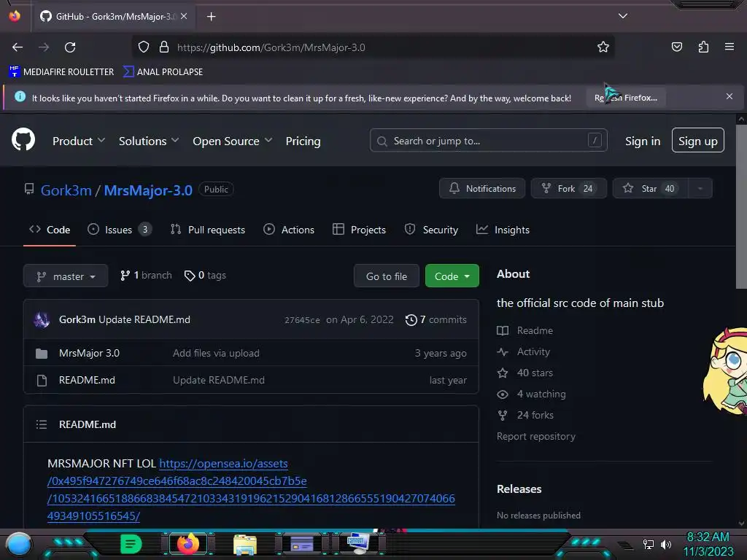Click the page vertical scrollbar thumb
747x560 pixels.
point(741,206)
